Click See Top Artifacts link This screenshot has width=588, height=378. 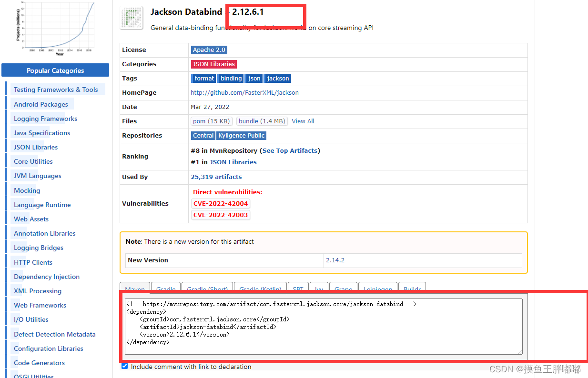pos(290,151)
